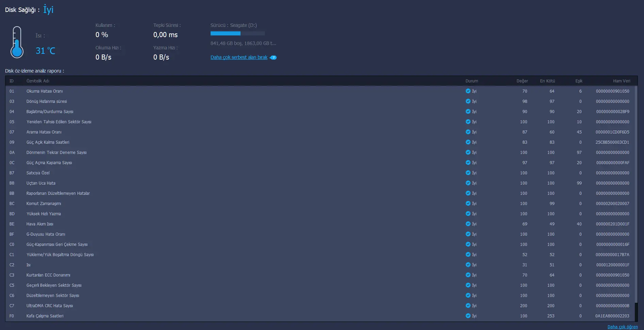Click raw value 25C8B500003CD1

coord(612,142)
